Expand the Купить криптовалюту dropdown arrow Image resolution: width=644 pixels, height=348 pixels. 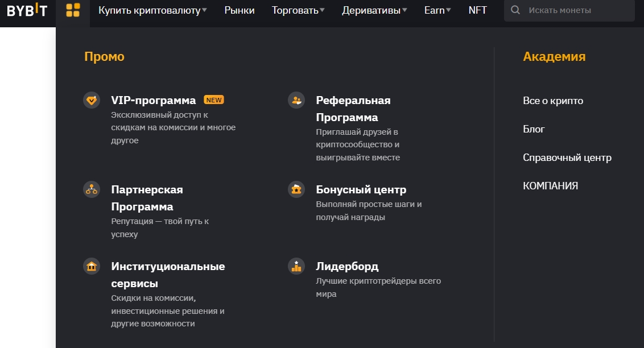(205, 10)
